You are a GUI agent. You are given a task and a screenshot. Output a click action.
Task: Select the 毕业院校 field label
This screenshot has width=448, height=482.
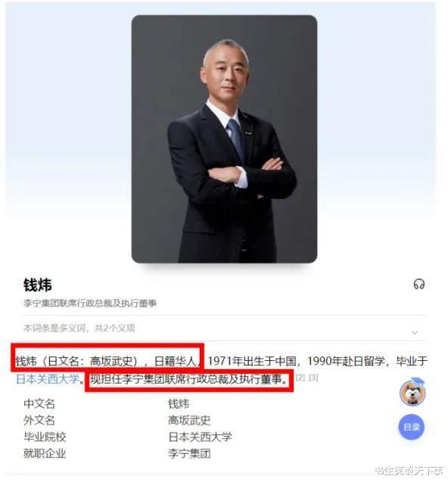point(45,437)
